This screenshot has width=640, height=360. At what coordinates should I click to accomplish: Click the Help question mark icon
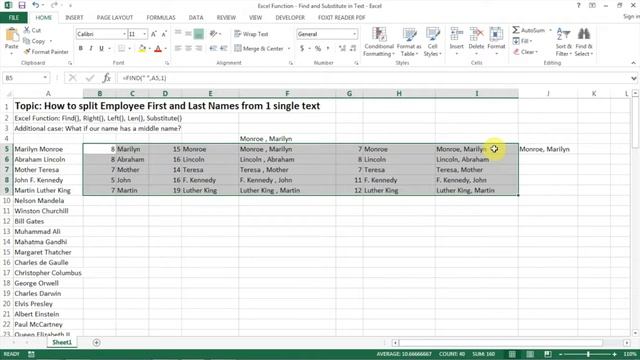[x=578, y=5]
